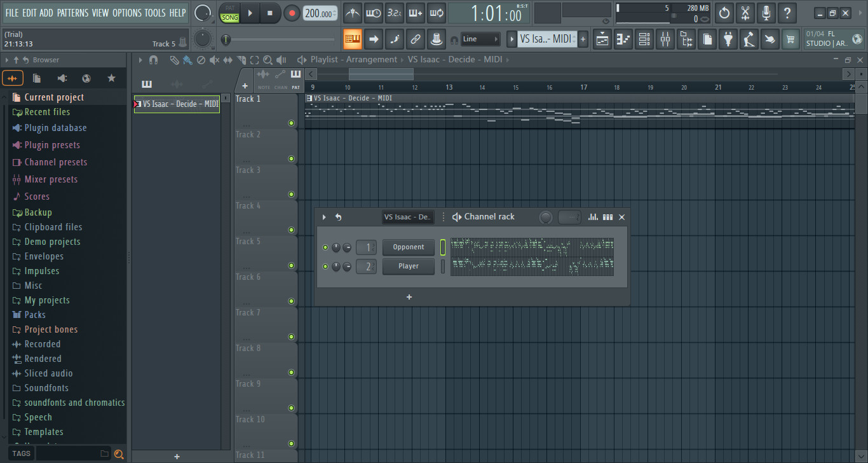Open the Piano roll view icon
The image size is (868, 463).
pos(623,39)
